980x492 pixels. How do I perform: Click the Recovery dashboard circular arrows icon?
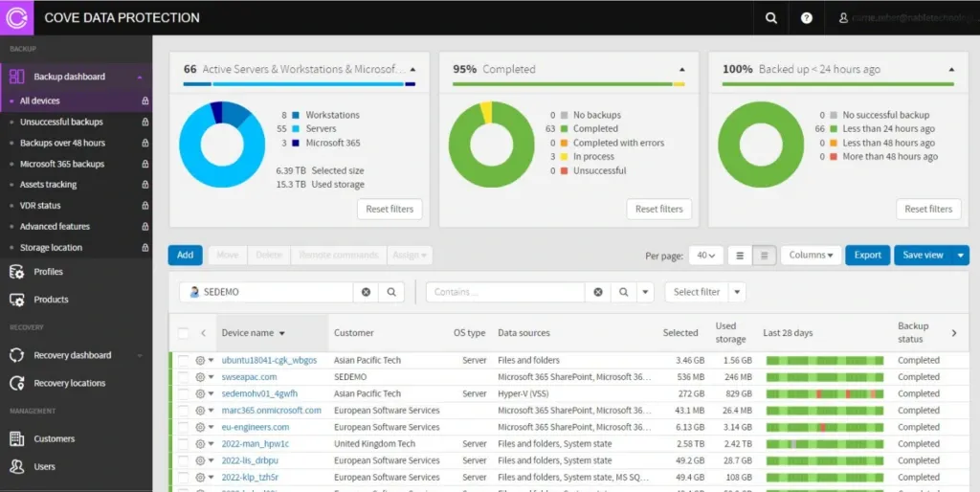17,355
